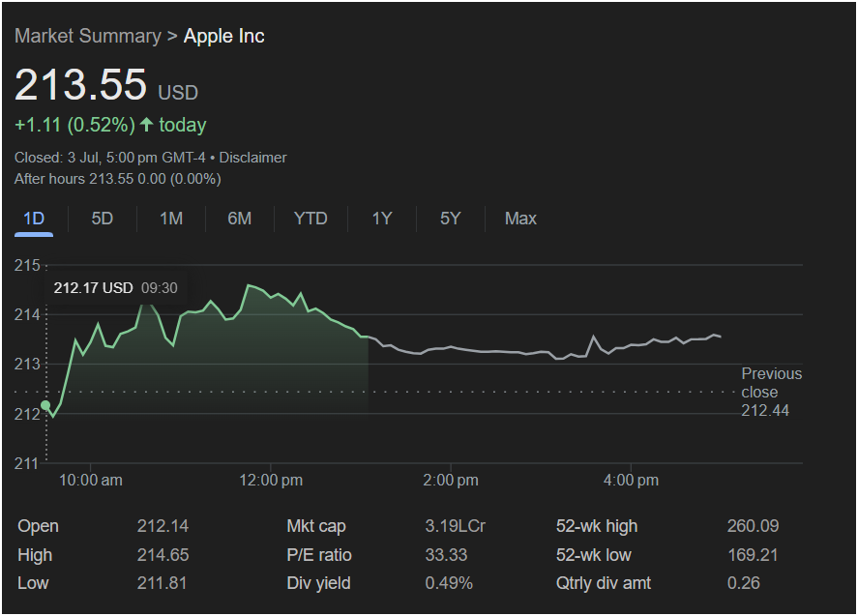Image resolution: width=858 pixels, height=616 pixels.
Task: Click the Previous close 212.44 label
Action: (771, 392)
